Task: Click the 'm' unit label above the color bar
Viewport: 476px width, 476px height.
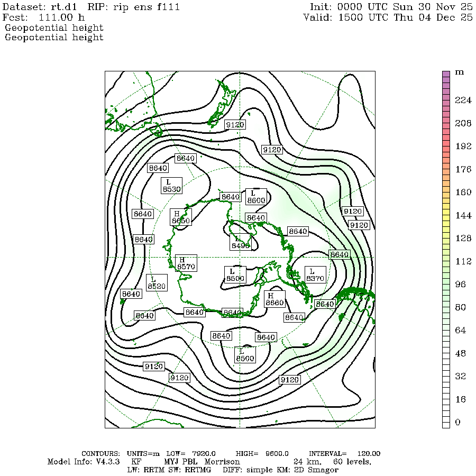Action: [x=459, y=72]
